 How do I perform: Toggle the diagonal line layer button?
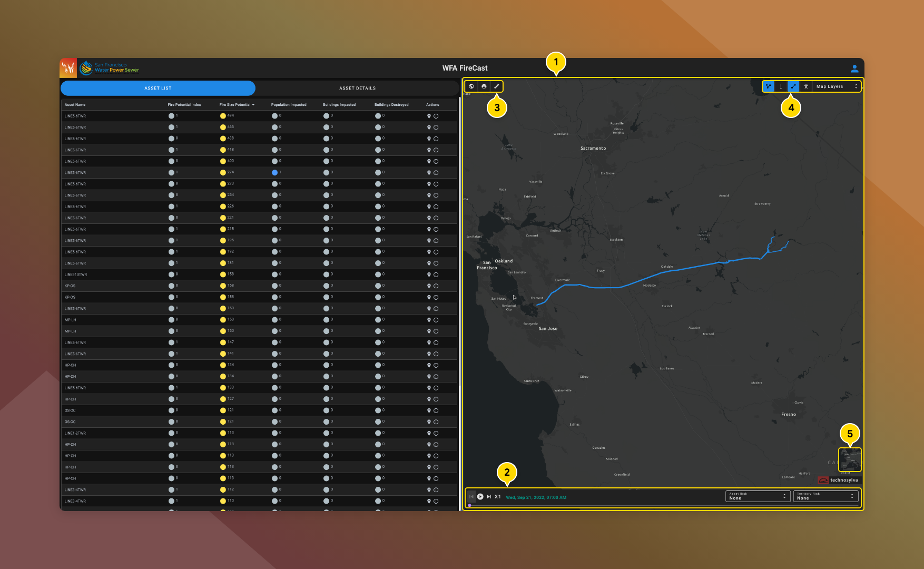point(793,86)
